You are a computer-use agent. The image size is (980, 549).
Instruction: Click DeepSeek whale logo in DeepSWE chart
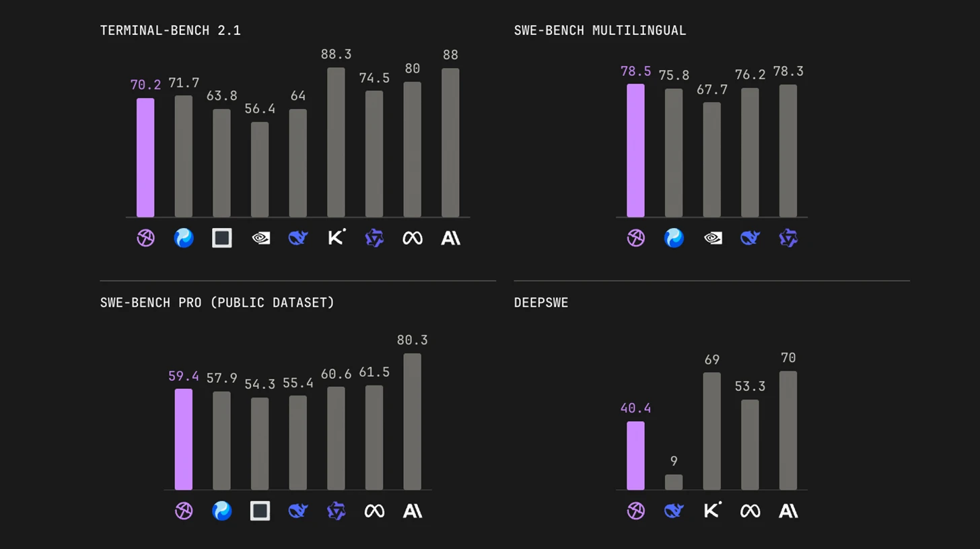click(x=674, y=511)
